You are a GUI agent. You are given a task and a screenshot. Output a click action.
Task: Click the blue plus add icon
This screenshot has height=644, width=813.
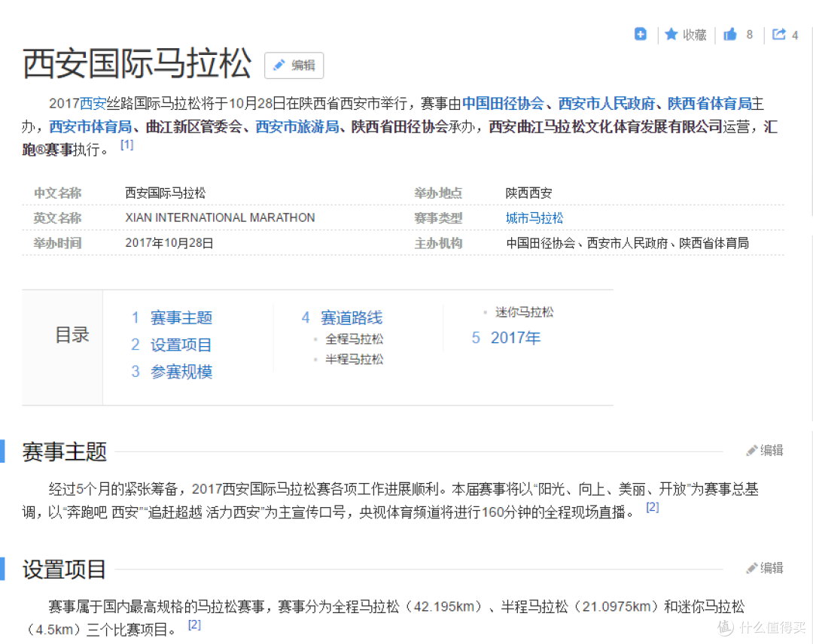[641, 34]
